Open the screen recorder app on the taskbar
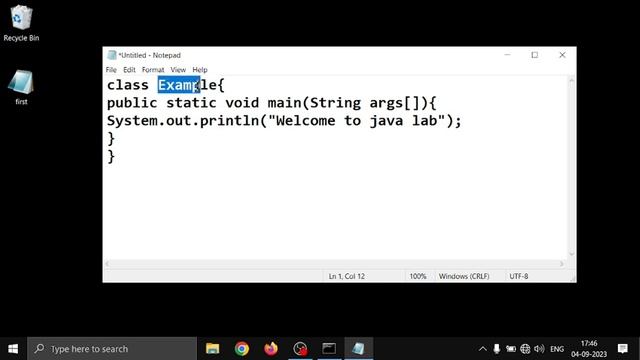The image size is (640, 360). click(300, 349)
